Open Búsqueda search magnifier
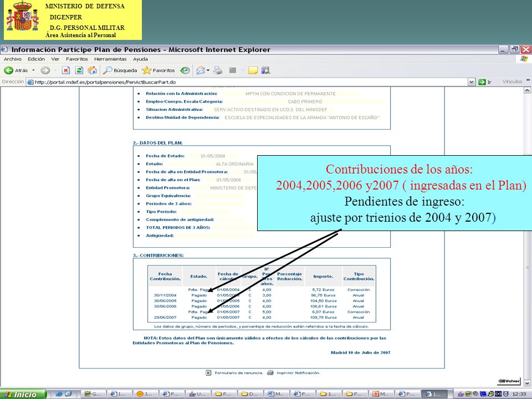Viewport: 532px width, 399px height. click(108, 70)
